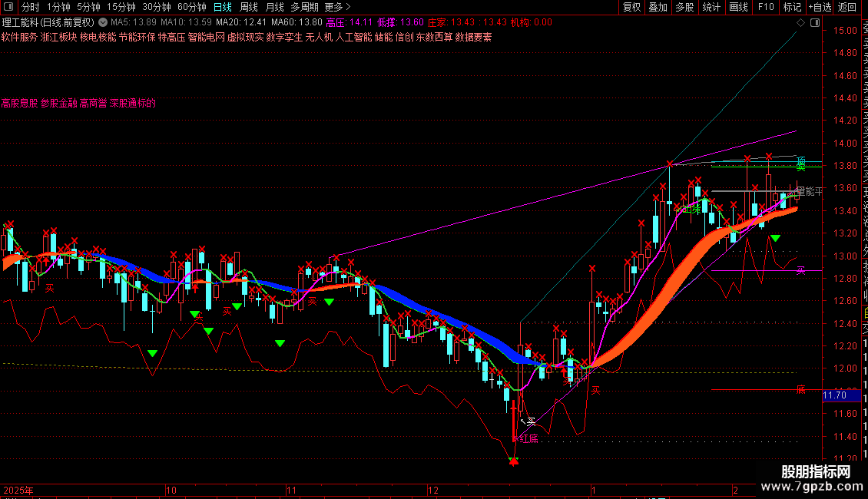The width and height of the screenshot is (868, 499).
Task: Click the 2025年 date axis label
Action: click(x=18, y=491)
